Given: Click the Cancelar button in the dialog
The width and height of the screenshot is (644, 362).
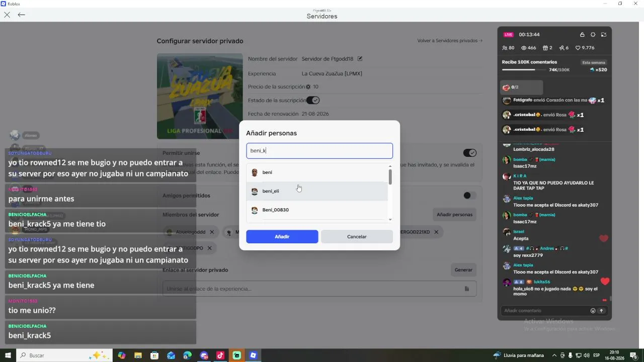Looking at the screenshot, I should [357, 237].
